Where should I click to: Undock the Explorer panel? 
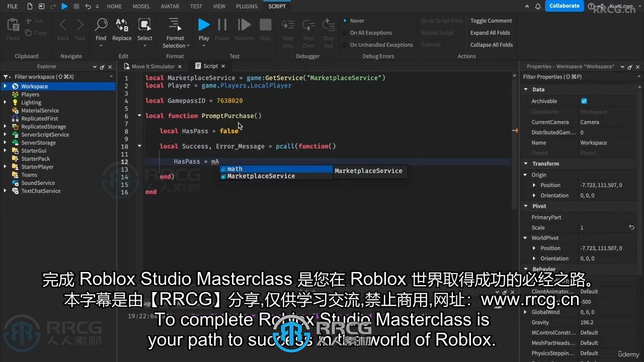(102, 66)
